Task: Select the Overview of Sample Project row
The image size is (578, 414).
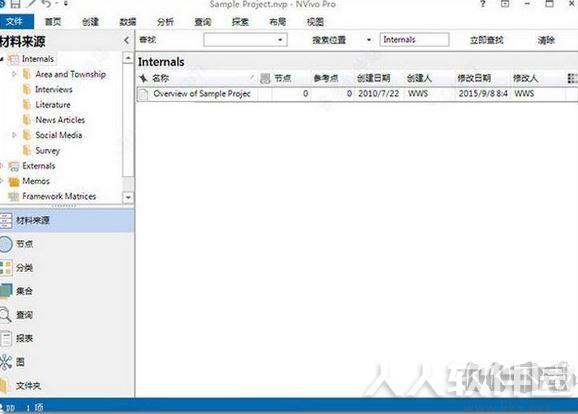Action: point(357,94)
